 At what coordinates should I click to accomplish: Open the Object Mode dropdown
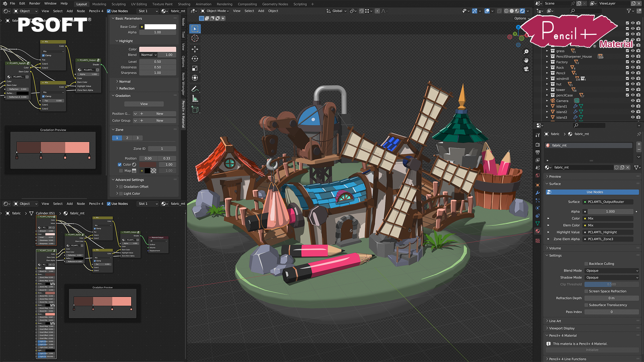click(x=215, y=11)
